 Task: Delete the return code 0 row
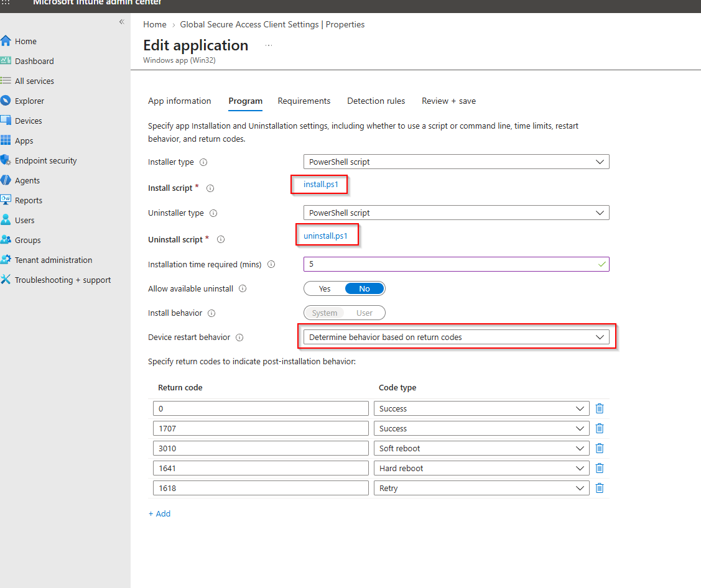pyautogui.click(x=600, y=408)
